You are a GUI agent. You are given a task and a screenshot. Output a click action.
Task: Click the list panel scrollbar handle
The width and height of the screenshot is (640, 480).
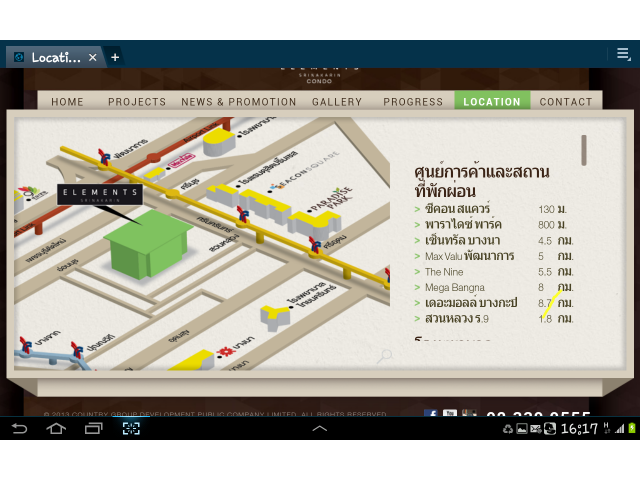click(x=584, y=150)
